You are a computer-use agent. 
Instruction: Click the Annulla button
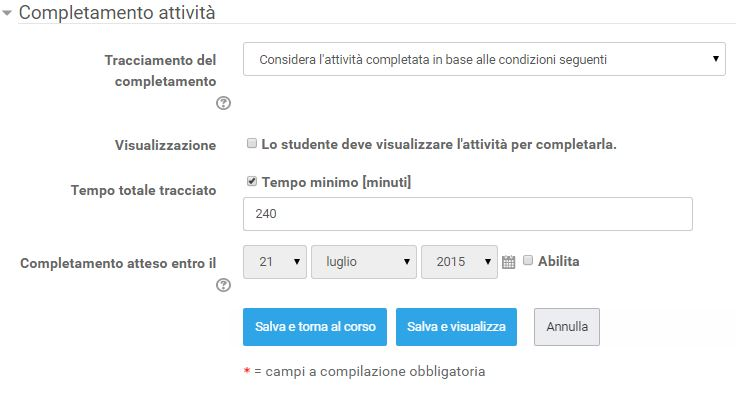pyautogui.click(x=567, y=326)
